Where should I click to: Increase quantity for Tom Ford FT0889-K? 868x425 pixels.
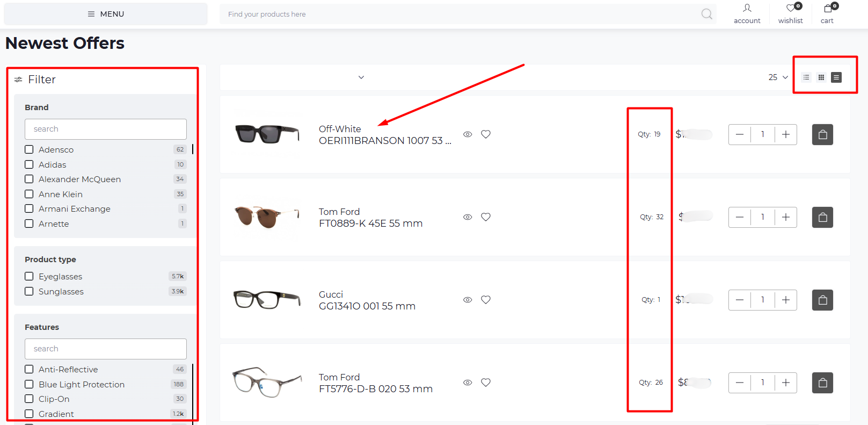pyautogui.click(x=786, y=217)
